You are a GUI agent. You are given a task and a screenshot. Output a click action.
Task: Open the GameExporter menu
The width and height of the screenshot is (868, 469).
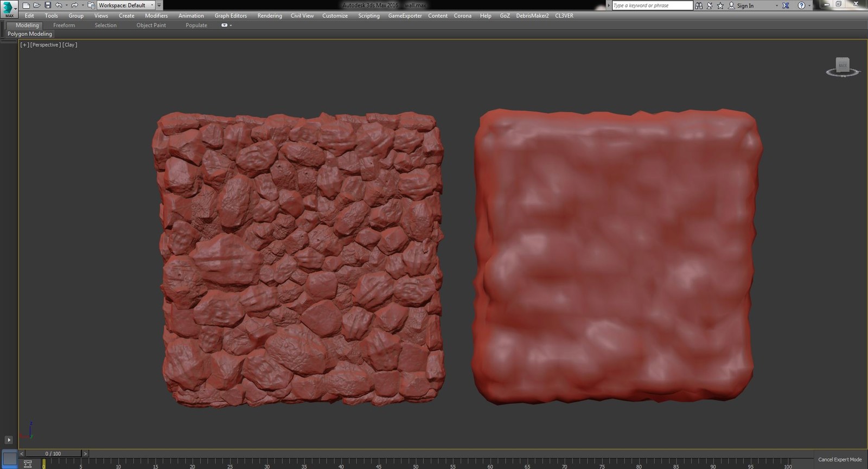[405, 16]
